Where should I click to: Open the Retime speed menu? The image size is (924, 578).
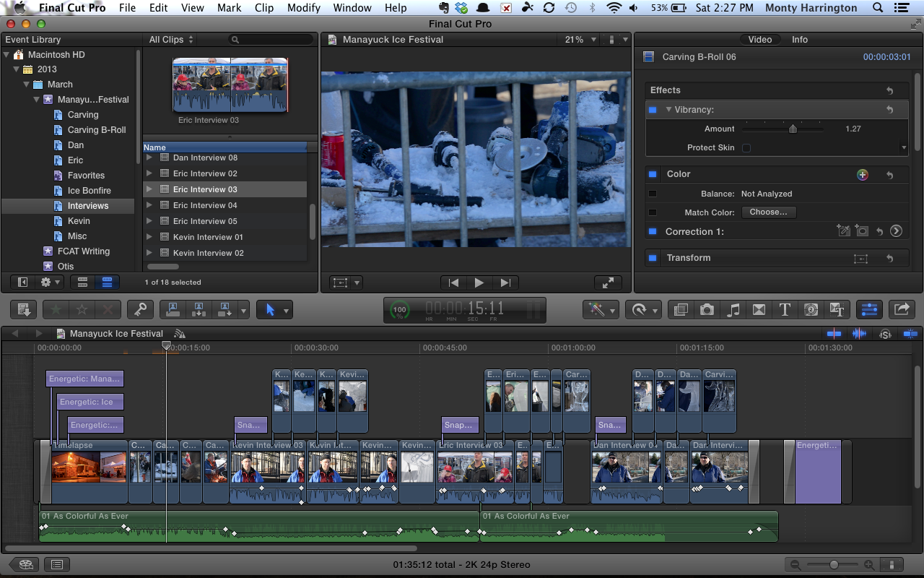coord(642,310)
